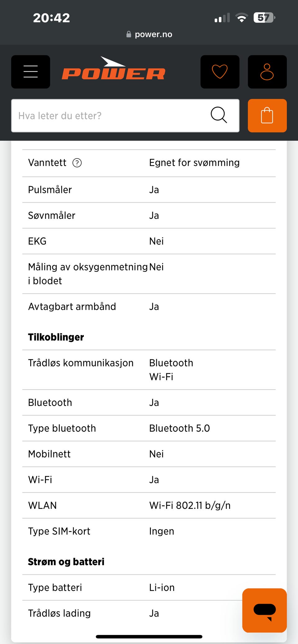Show the Vanntett help tooltip
Viewport: 298px width, 644px height.
click(77, 163)
